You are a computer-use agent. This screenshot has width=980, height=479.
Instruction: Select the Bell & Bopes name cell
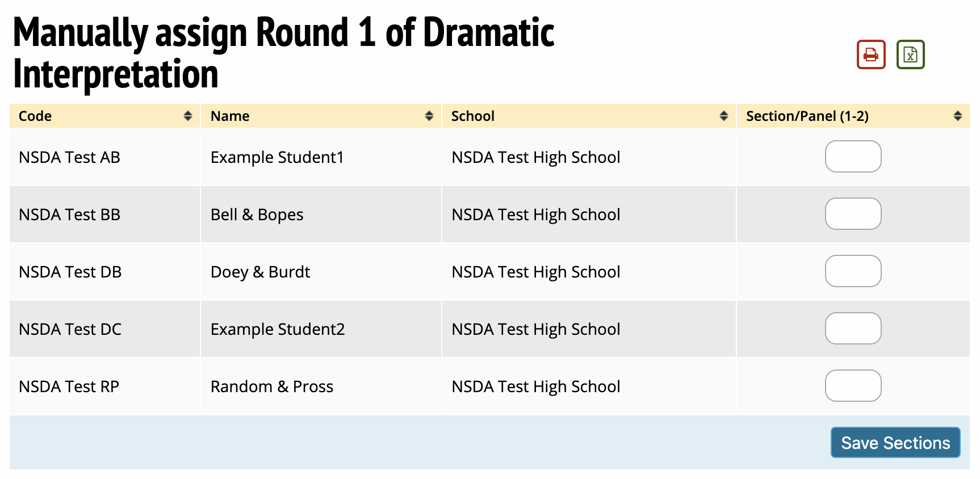point(257,215)
